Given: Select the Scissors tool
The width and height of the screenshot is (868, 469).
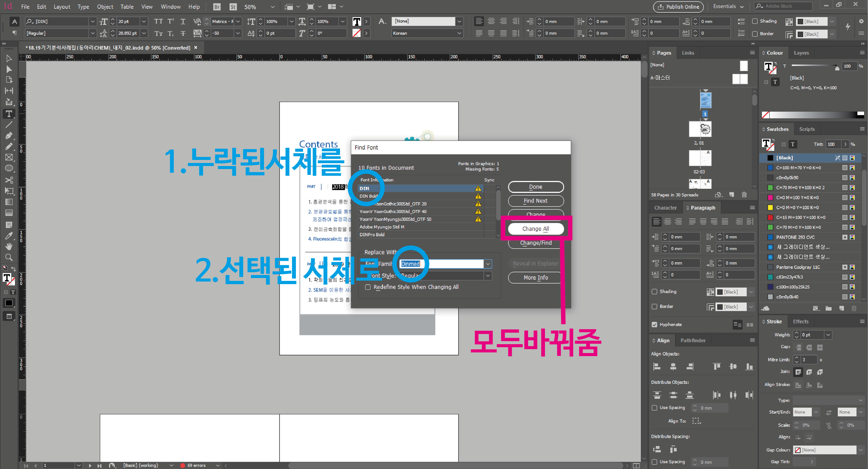Looking at the screenshot, I should [x=9, y=180].
